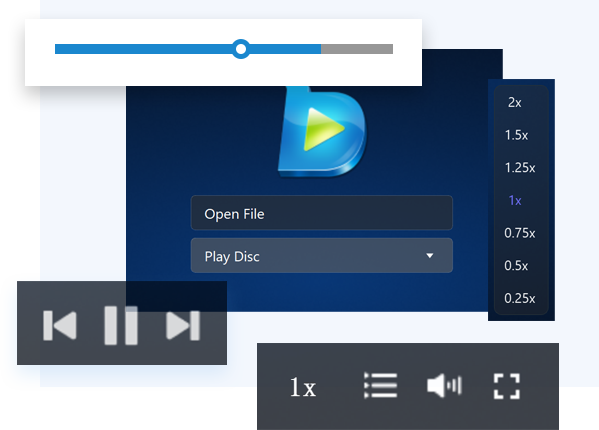The width and height of the screenshot is (599, 430).
Task: Click the previous track skip icon
Action: [60, 325]
